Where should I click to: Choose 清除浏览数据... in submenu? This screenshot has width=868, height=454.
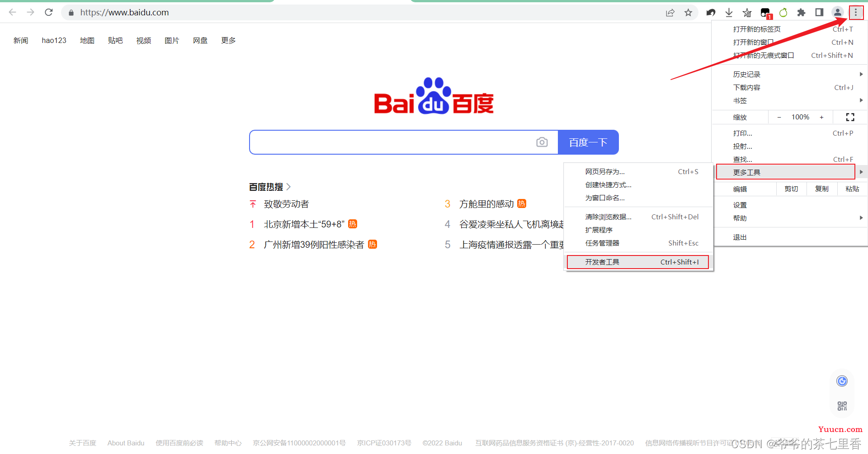click(639, 217)
